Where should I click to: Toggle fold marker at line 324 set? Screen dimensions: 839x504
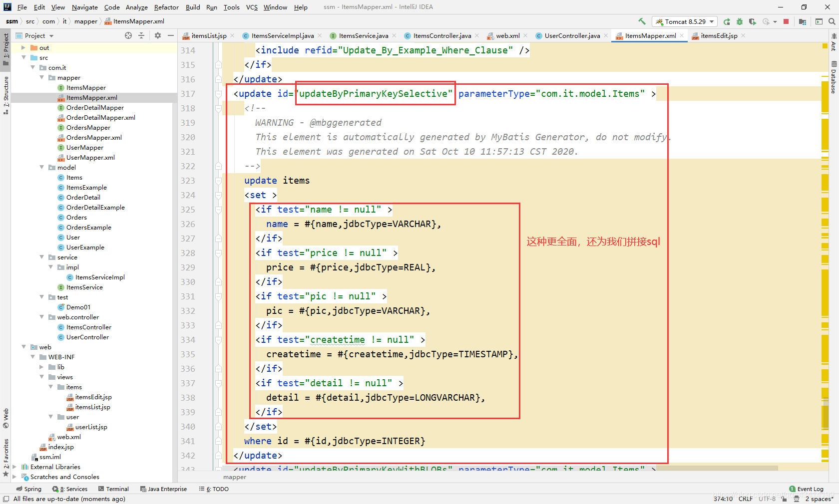point(218,195)
